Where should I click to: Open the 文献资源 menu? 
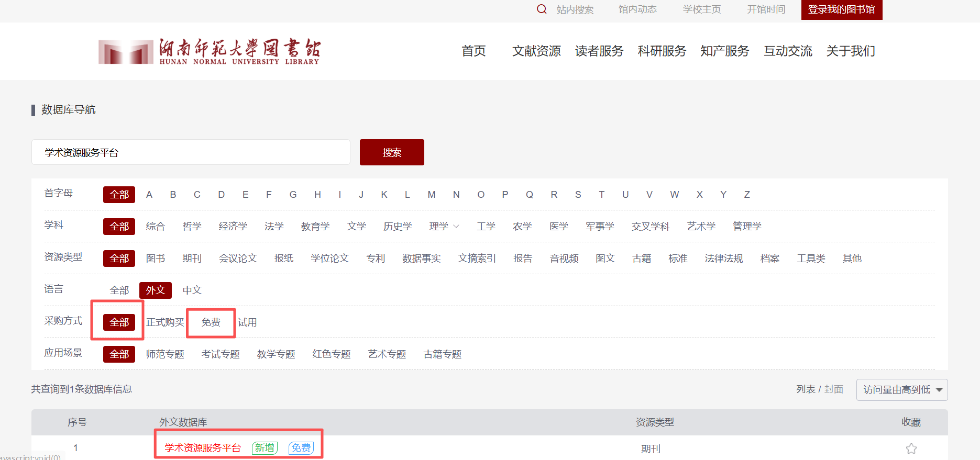536,51
